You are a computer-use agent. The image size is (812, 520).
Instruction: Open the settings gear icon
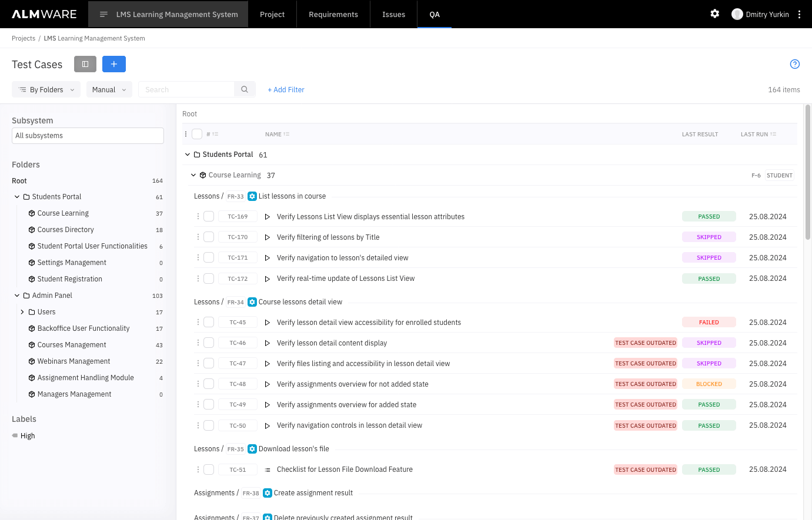[x=715, y=14]
